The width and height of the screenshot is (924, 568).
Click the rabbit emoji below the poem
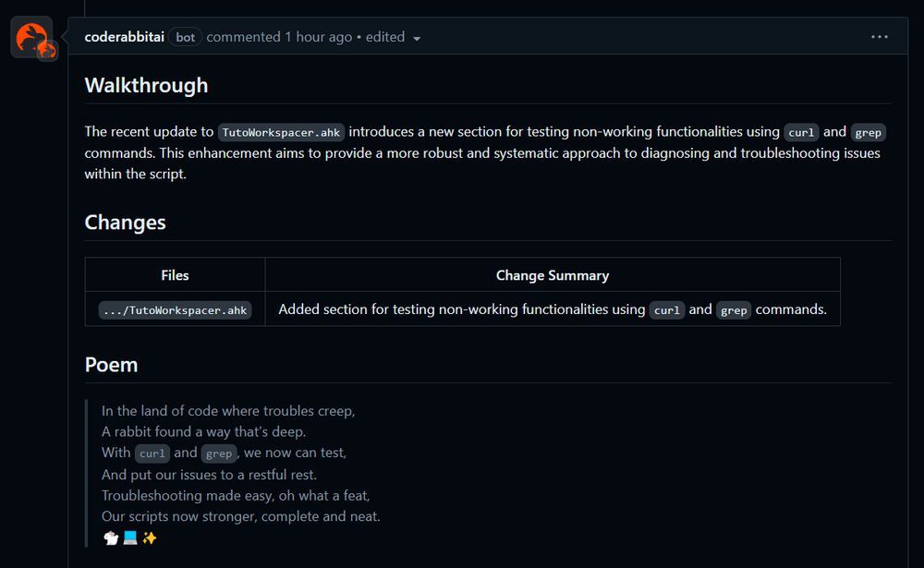click(110, 537)
